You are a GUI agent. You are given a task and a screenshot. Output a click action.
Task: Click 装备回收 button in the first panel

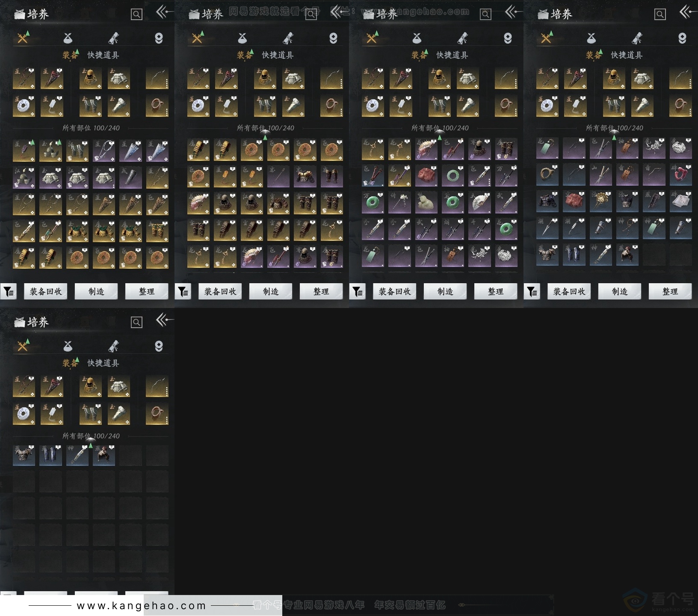(x=46, y=292)
